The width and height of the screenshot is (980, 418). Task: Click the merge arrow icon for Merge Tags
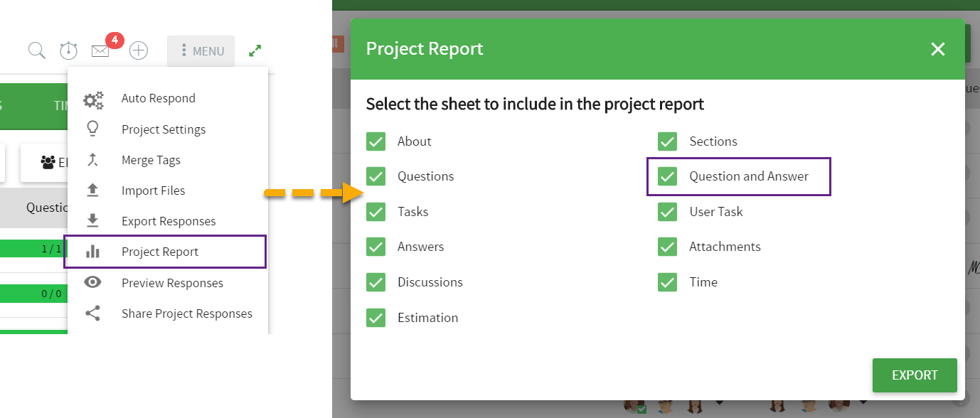click(x=92, y=160)
